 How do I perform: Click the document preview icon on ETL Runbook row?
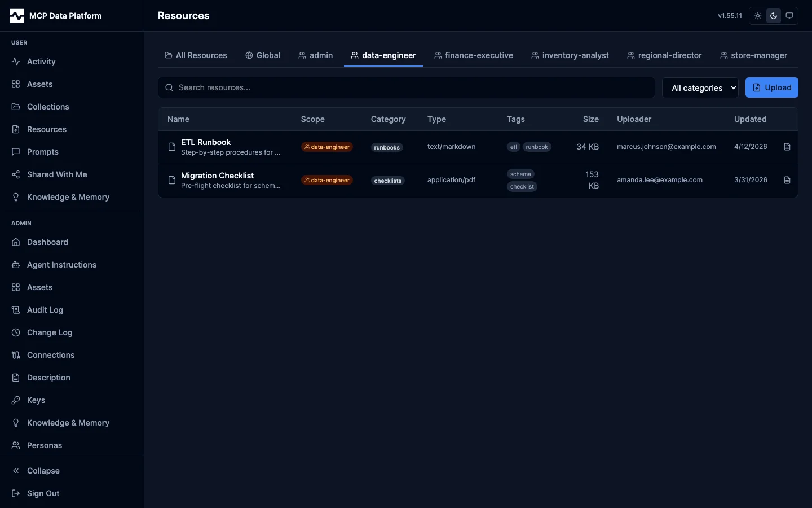coord(787,147)
